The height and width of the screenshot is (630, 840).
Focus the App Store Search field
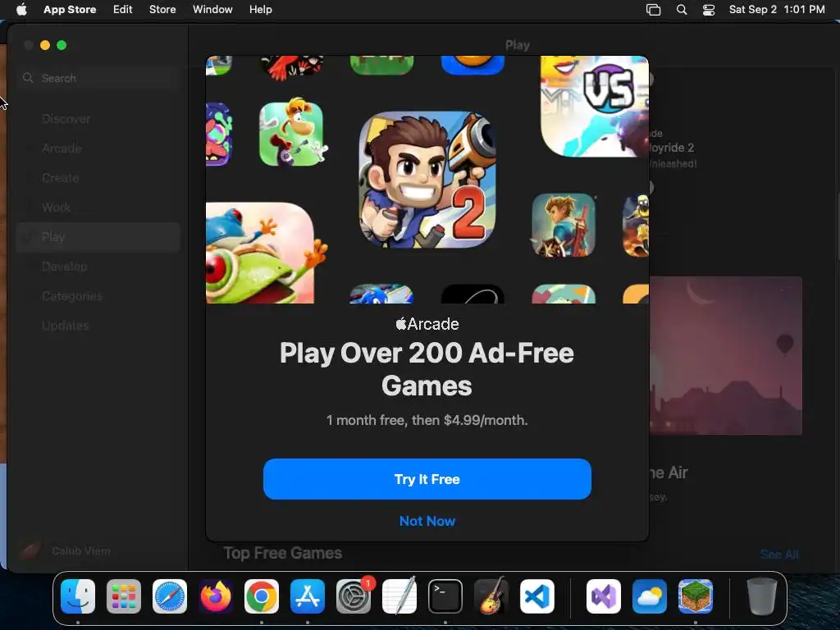pyautogui.click(x=98, y=78)
